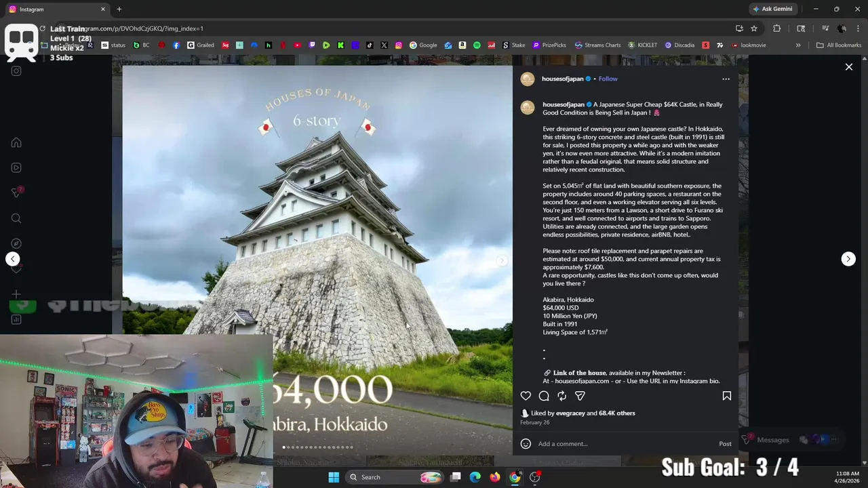Open Amazon bookmark icon
Image resolution: width=868 pixels, height=488 pixels.
click(x=462, y=45)
